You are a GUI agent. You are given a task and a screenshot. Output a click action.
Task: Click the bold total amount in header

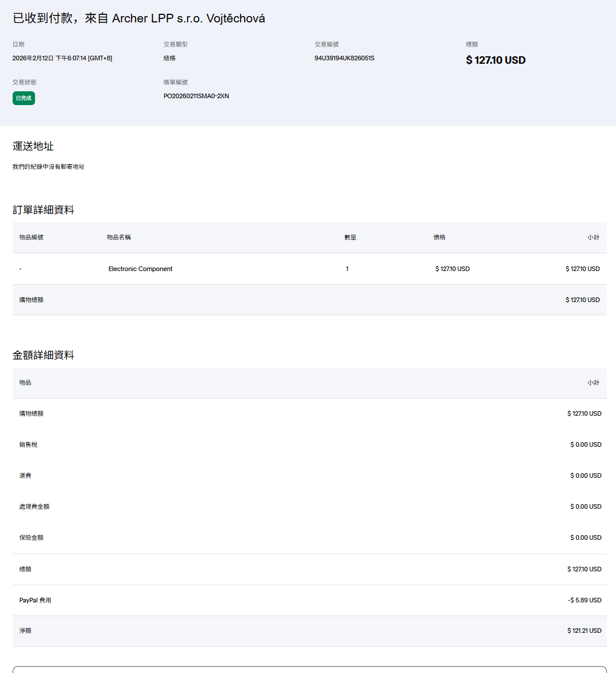click(495, 60)
